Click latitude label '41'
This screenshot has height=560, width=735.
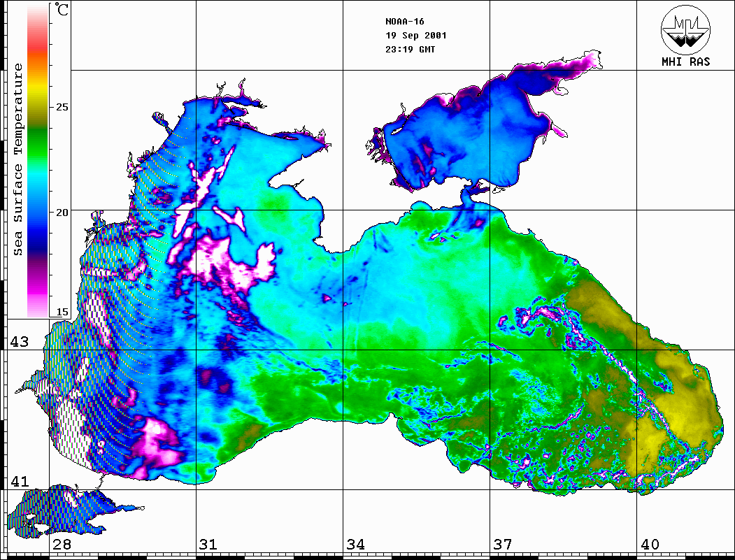(20, 481)
